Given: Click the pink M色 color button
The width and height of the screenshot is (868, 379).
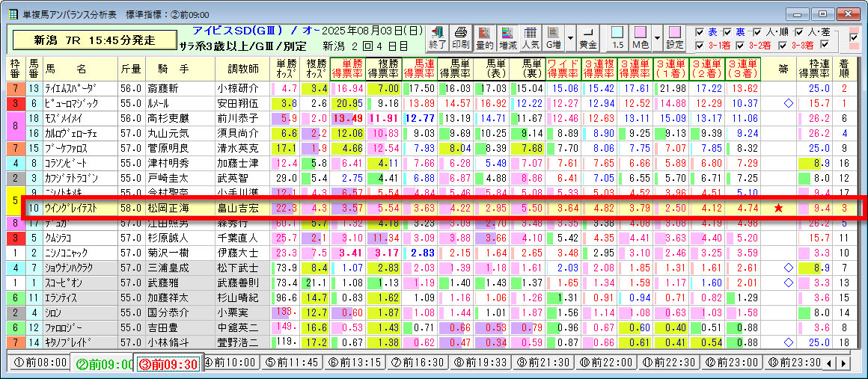Looking at the screenshot, I should click(x=641, y=38).
